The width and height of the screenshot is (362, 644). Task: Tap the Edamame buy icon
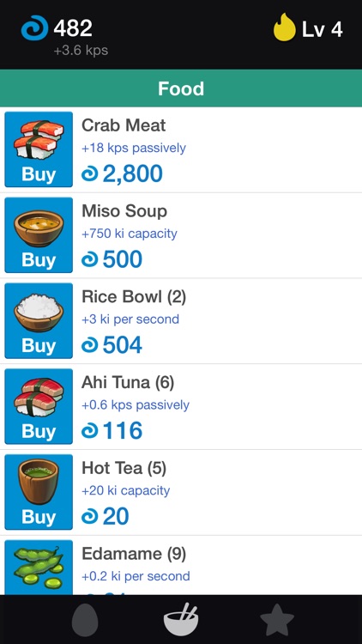pyautogui.click(x=39, y=568)
